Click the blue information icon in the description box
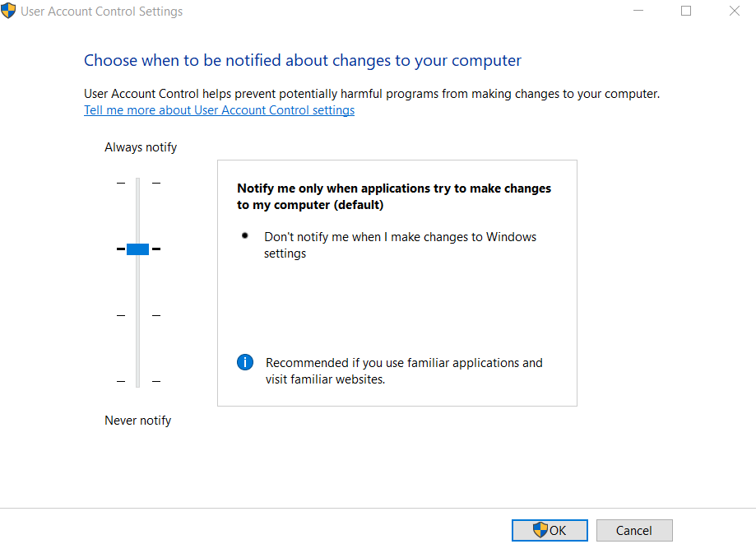The width and height of the screenshot is (756, 558). click(244, 362)
